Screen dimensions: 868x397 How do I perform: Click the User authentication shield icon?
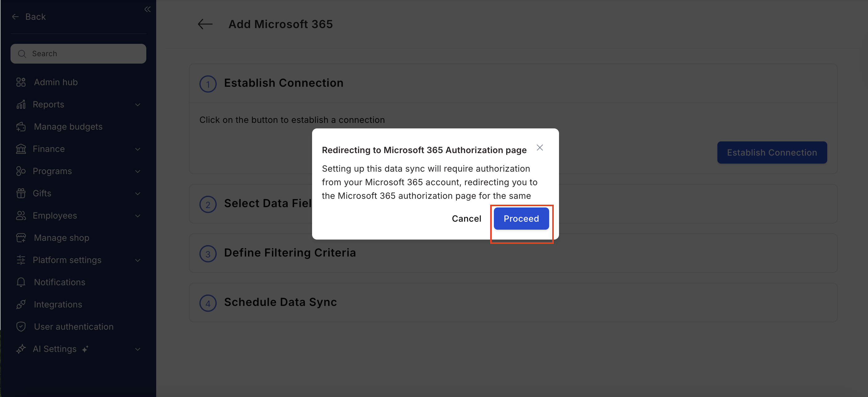21,327
